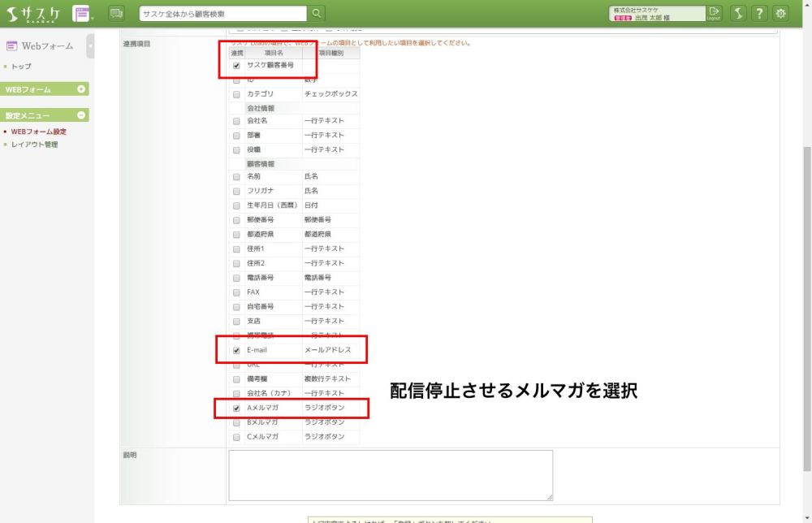Screen dimensions: 812x523
Task: Check the 住所2 checkbox
Action: click(236, 264)
